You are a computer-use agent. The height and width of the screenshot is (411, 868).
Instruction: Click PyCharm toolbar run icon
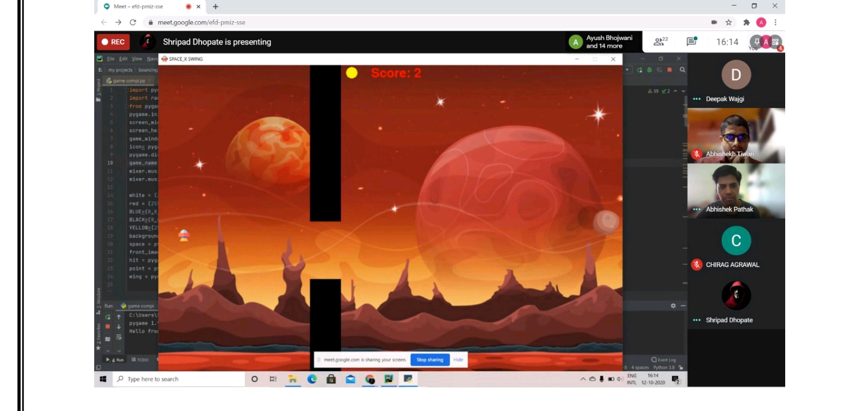coord(640,70)
